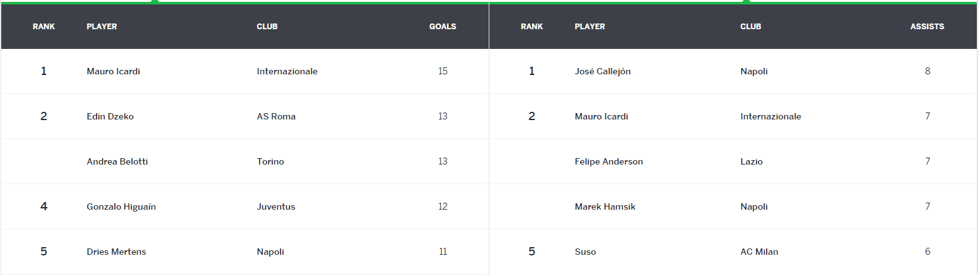
Task: Open Suso's player entry
Action: coord(585,252)
